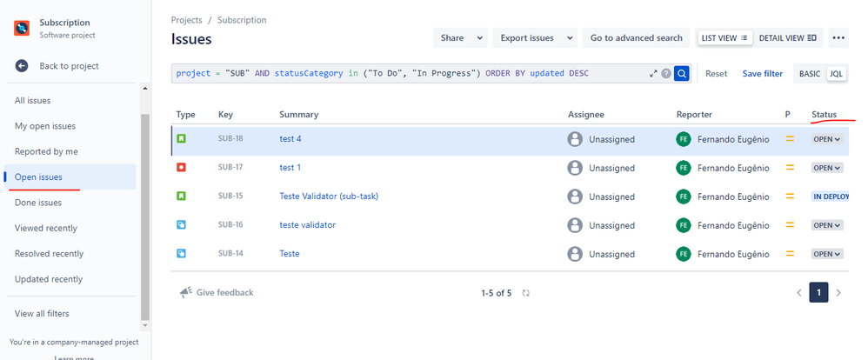Screen dimensions: 868x360
Task: Switch the search mode to JQL
Action: pos(836,74)
